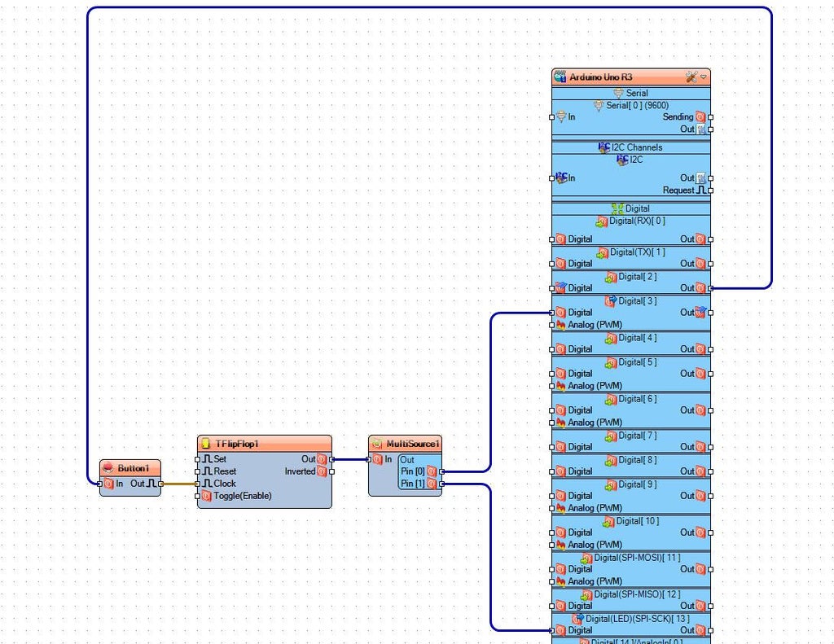Select the Button1 title label
Viewport: 834px width, 644px height.
point(134,468)
